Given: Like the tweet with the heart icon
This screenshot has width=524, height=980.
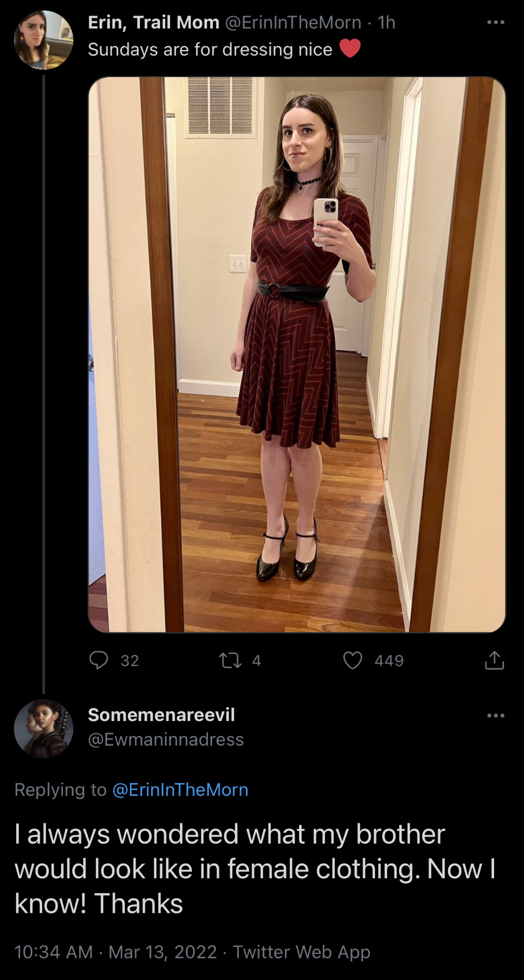Looking at the screenshot, I should [352, 660].
